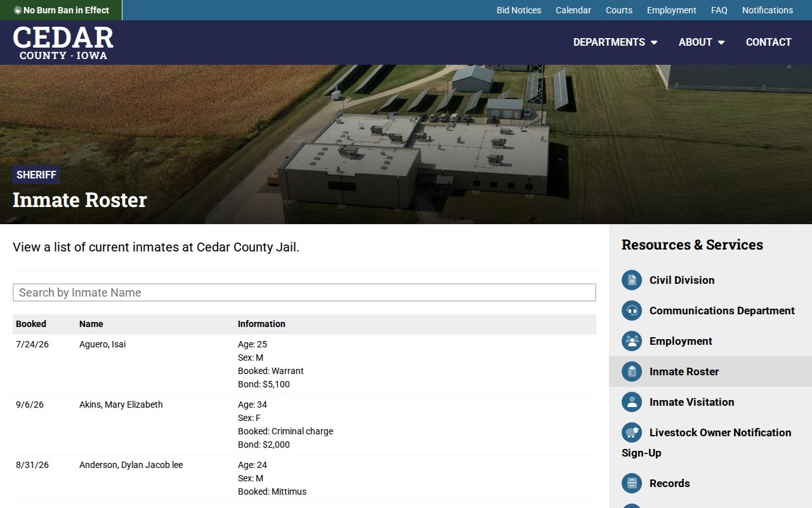Click the Inmate Roster page heading

pos(80,200)
